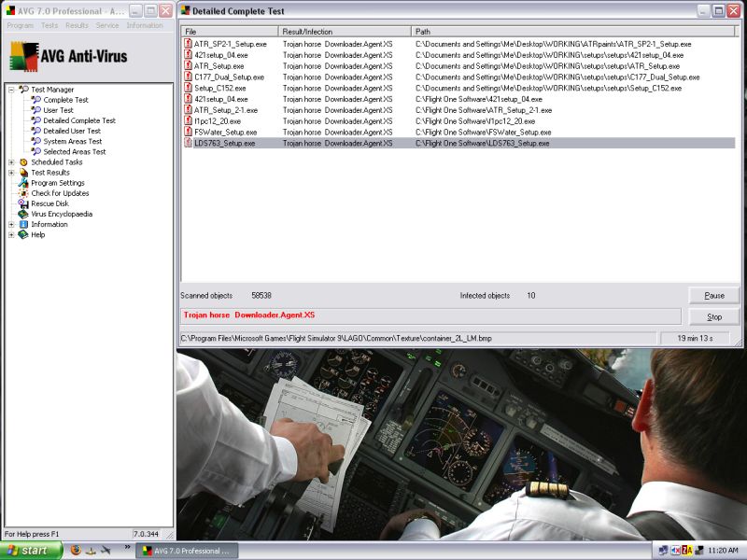Open the Virus Encyclopaedia book icon
This screenshot has width=747, height=560.
(23, 214)
